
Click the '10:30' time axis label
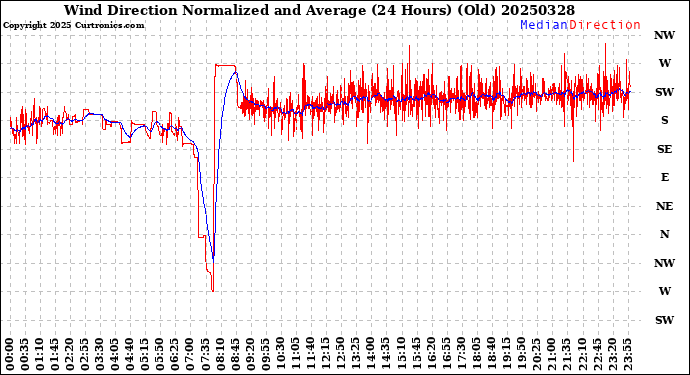click(280, 354)
